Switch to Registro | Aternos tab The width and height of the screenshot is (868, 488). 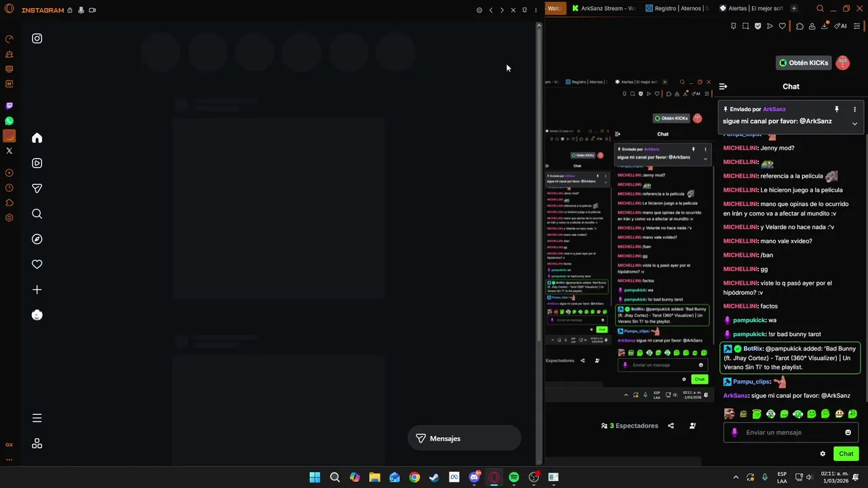(676, 9)
